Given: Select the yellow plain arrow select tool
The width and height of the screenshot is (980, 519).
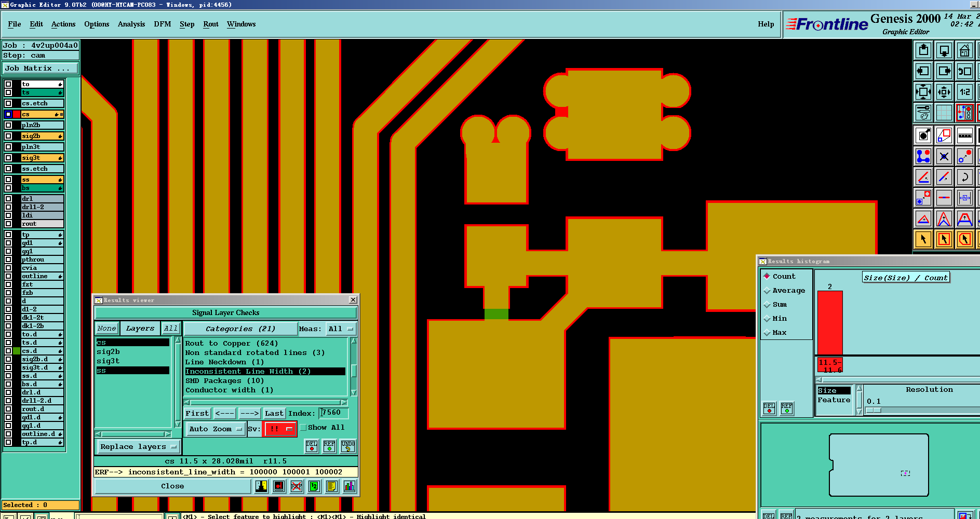Looking at the screenshot, I should (923, 239).
